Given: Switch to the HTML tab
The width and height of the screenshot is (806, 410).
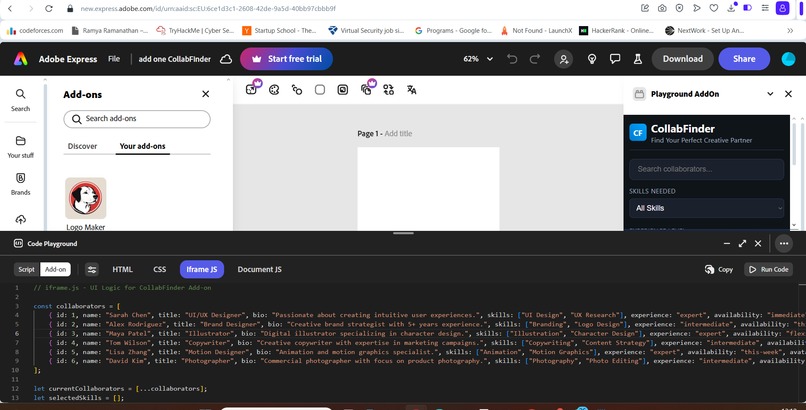Looking at the screenshot, I should [x=122, y=269].
